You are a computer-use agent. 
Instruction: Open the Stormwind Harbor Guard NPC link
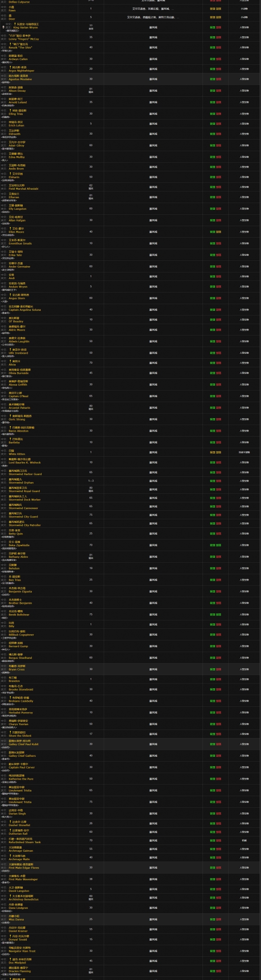[25, 474]
